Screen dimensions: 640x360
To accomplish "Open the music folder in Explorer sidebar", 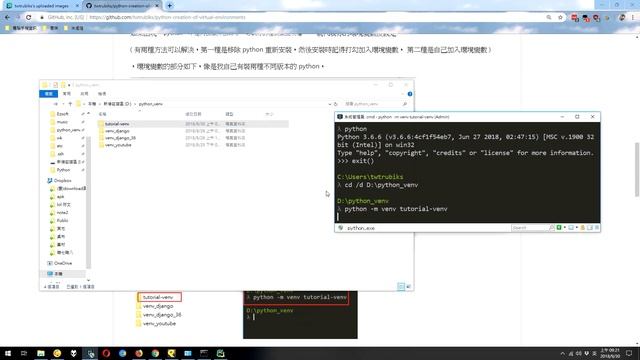I will point(62,122).
